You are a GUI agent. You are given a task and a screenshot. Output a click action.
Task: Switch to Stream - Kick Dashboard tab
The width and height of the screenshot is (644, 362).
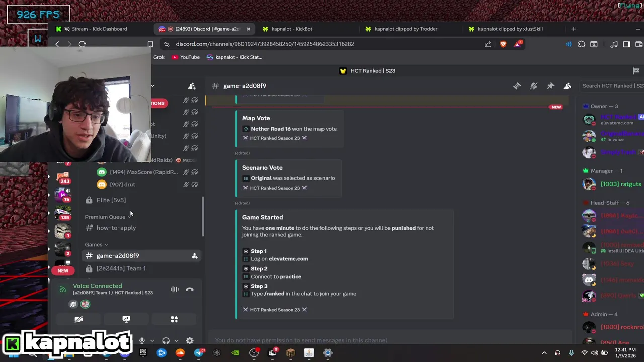(x=99, y=29)
